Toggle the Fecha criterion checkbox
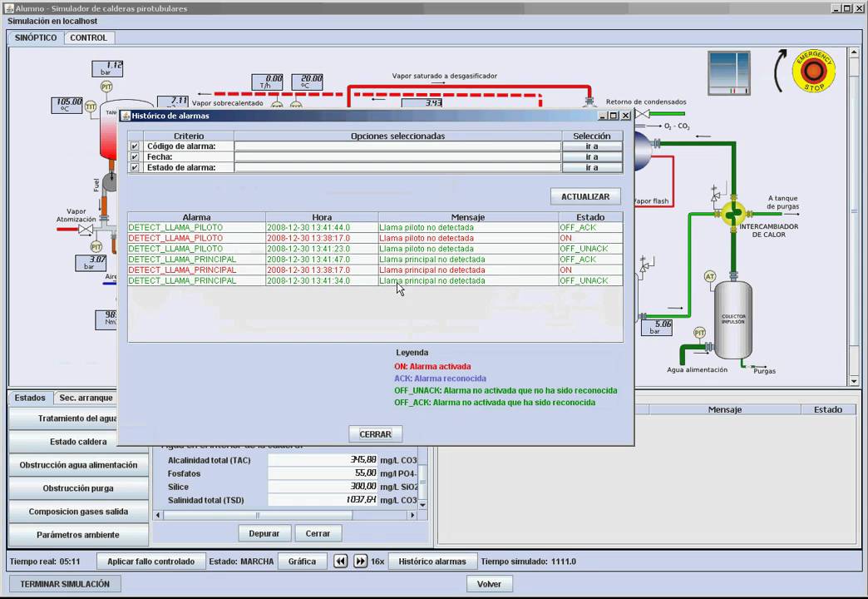868x599 pixels. [x=135, y=156]
